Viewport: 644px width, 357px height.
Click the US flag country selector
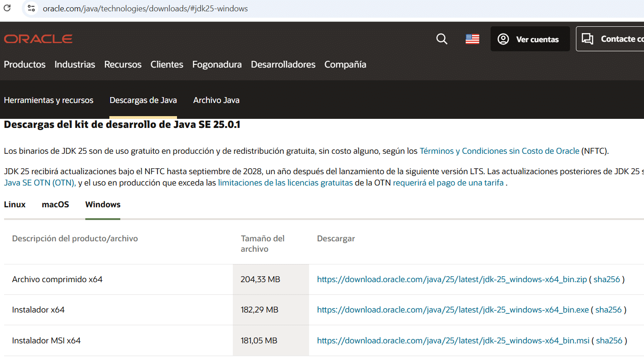coord(472,39)
